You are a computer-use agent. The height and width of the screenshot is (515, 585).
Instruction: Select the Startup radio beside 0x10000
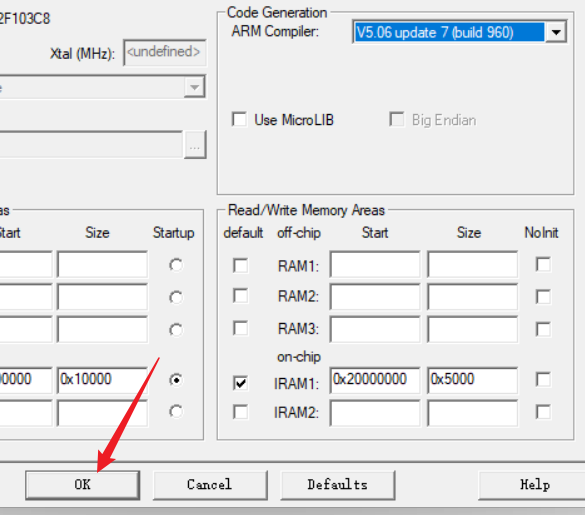pos(176,380)
